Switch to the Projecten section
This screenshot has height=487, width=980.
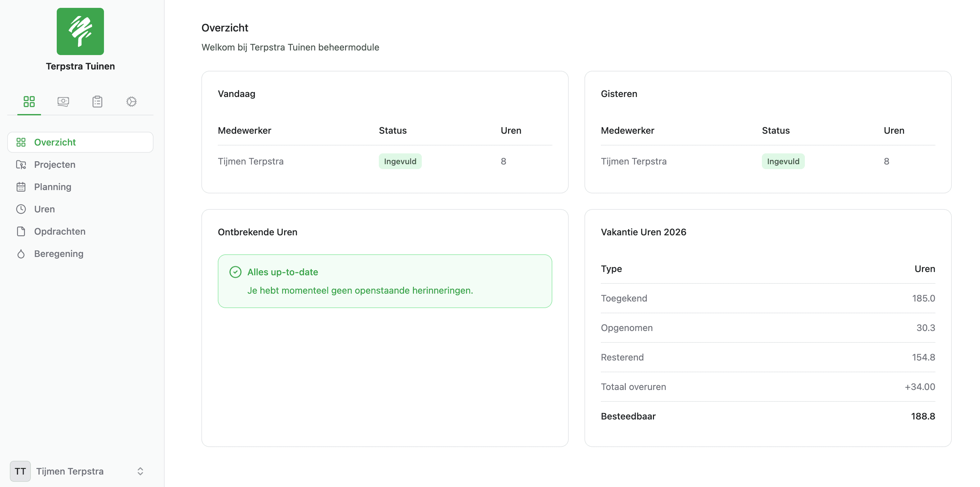54,164
